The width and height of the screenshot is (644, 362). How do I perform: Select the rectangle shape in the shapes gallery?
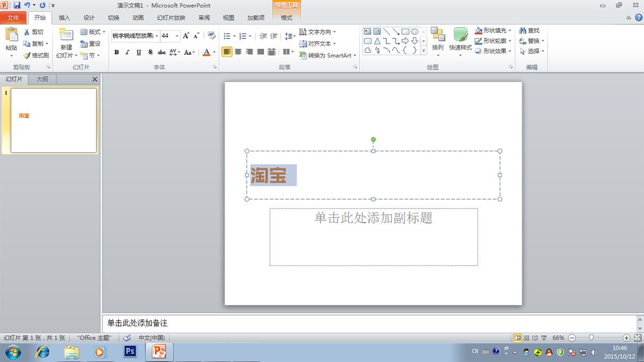coord(405,32)
